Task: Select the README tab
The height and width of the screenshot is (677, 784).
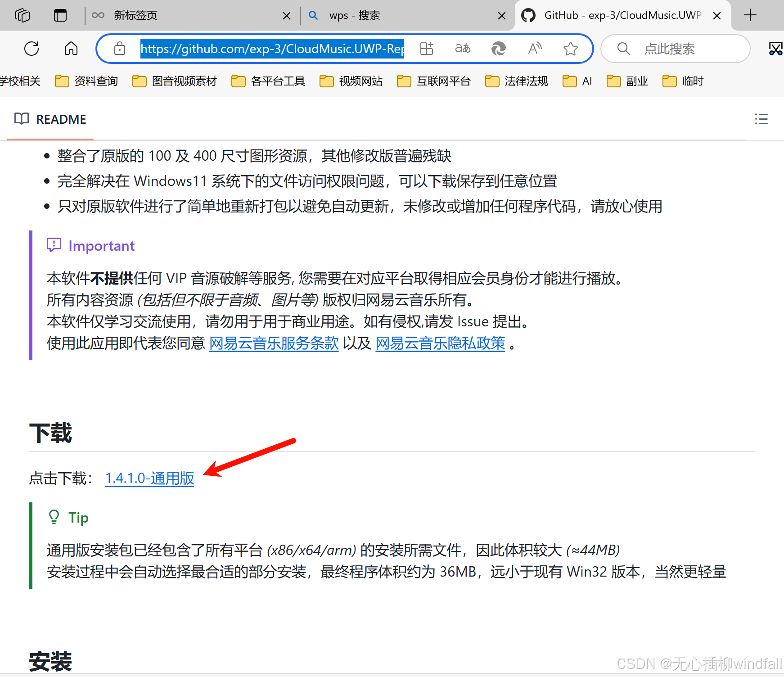Action: 50,119
